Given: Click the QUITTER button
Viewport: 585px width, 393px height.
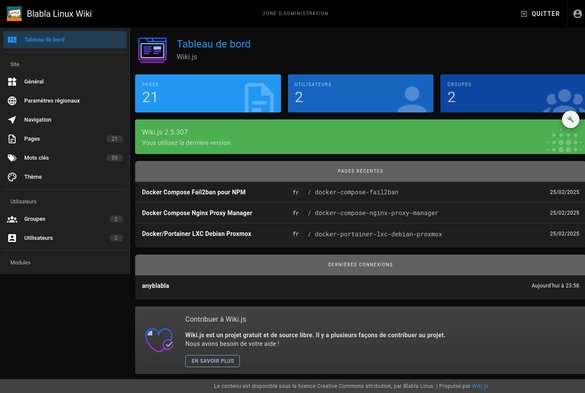Looking at the screenshot, I should (x=540, y=14).
